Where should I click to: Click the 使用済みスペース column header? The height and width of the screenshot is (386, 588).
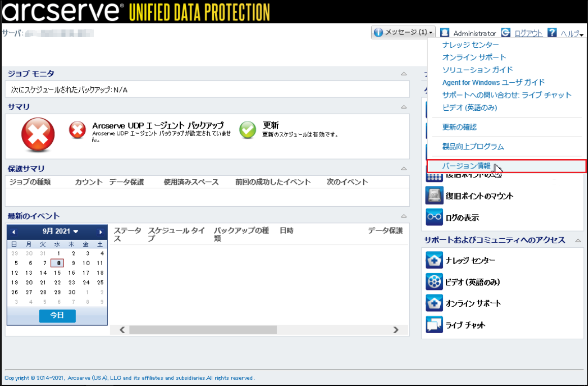click(x=191, y=182)
